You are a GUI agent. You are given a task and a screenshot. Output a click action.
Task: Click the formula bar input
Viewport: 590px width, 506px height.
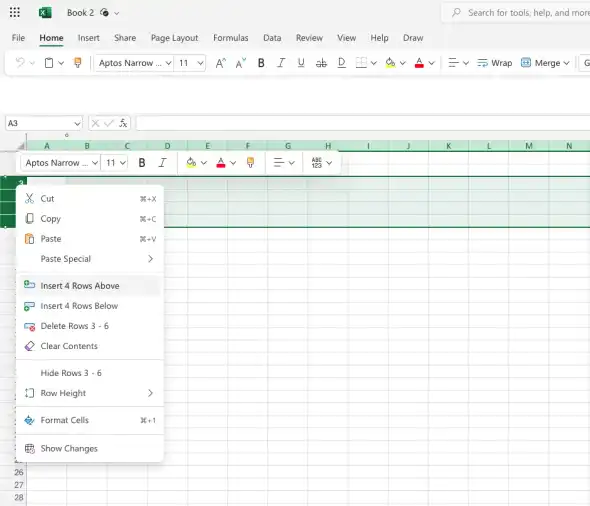pos(363,123)
